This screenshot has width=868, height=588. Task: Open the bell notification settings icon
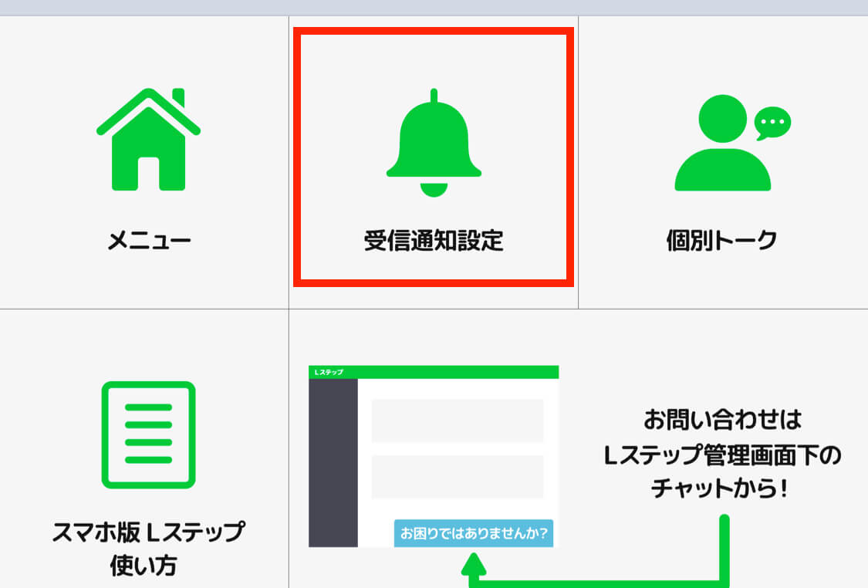pos(434,143)
